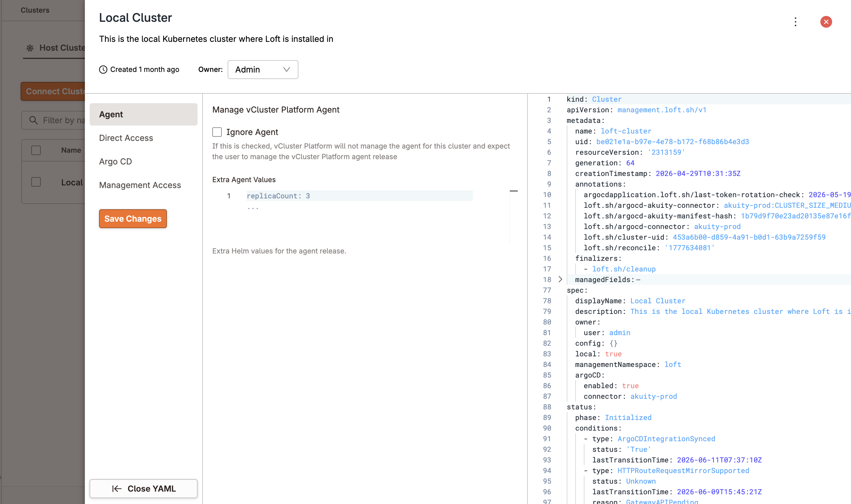
Task: Click the apiVersion management.loft.sh/v1 value
Action: tap(662, 110)
